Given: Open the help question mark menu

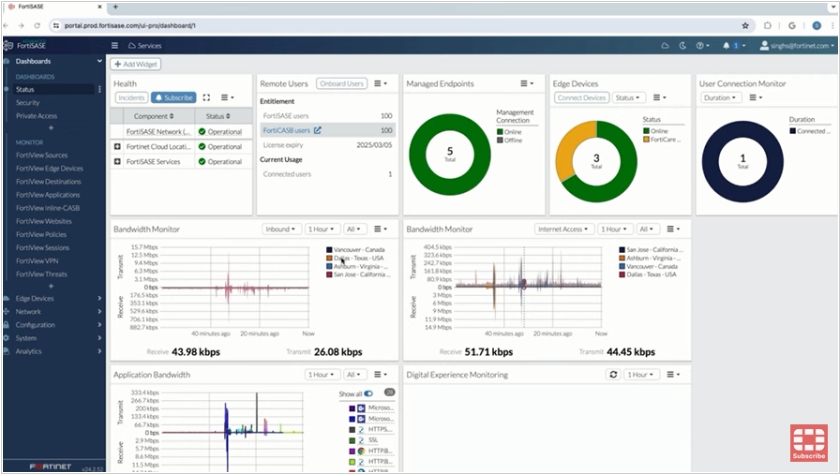Looking at the screenshot, I should (701, 46).
